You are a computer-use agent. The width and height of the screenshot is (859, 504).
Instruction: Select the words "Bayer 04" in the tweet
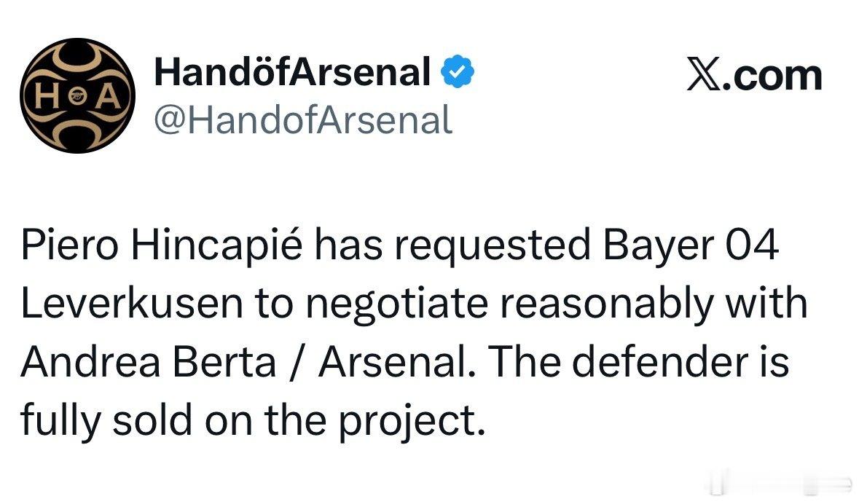[690, 245]
